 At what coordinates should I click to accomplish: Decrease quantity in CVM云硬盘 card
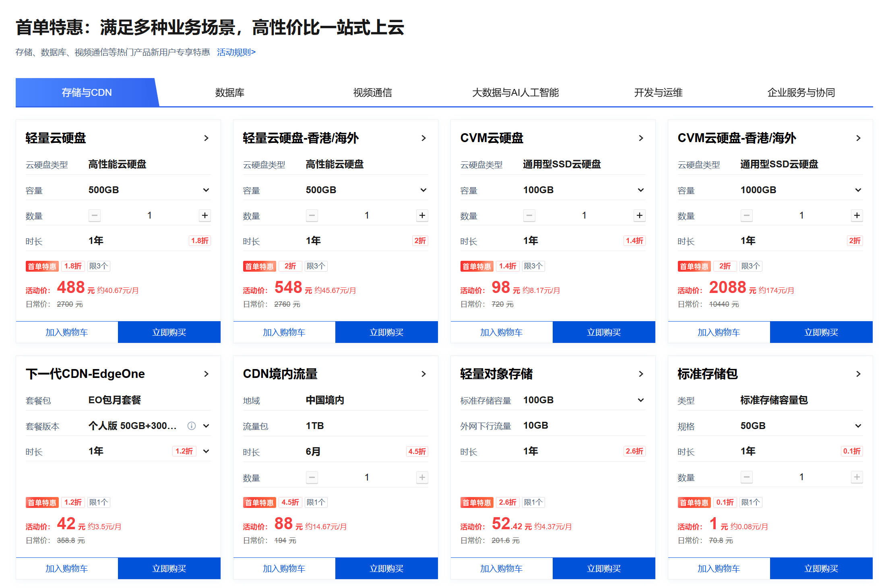coord(529,215)
